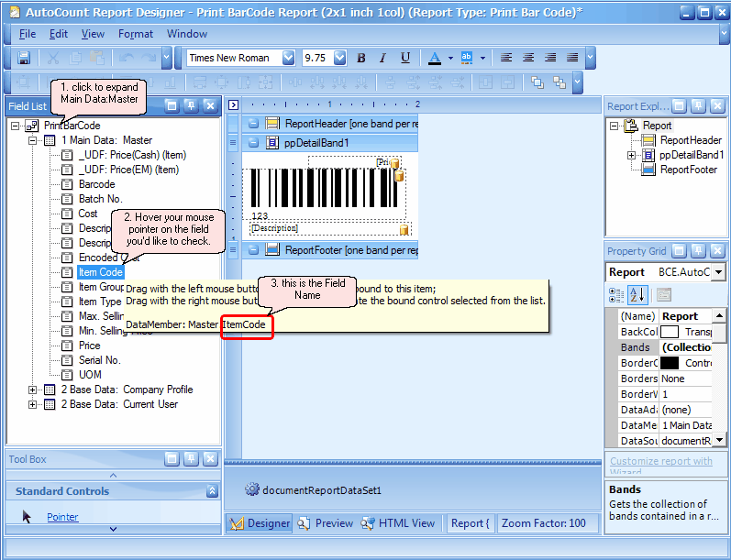Click documentReportDataSet1 component
The width and height of the screenshot is (731, 560).
click(314, 490)
